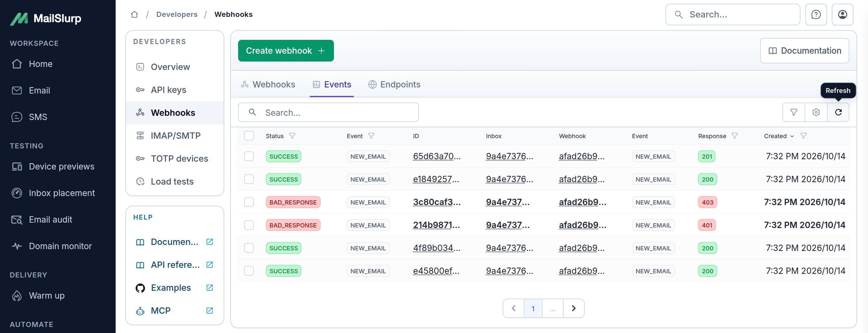The width and height of the screenshot is (868, 333).
Task: Switch to the Webhooks tab
Action: pos(268,84)
